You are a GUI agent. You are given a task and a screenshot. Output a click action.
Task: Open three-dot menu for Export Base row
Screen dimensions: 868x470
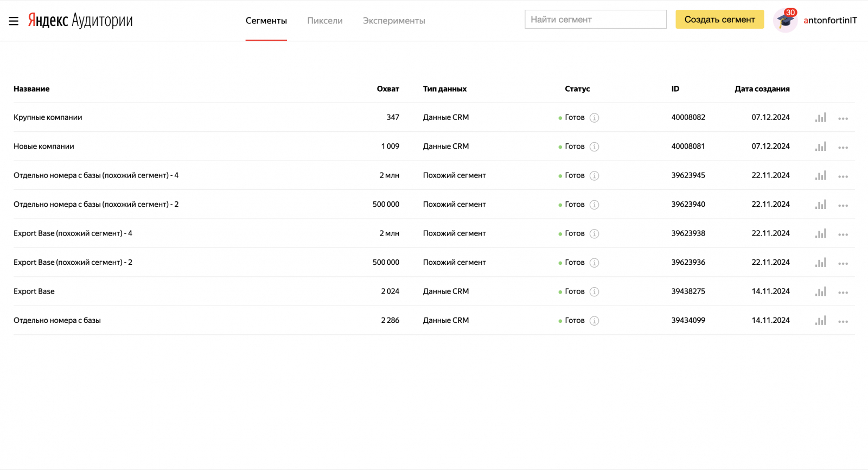[x=843, y=293]
